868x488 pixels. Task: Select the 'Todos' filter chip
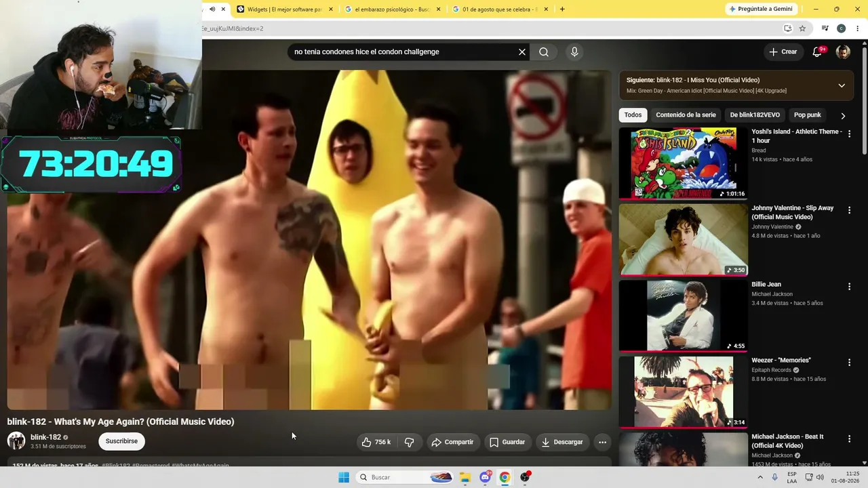[633, 115]
